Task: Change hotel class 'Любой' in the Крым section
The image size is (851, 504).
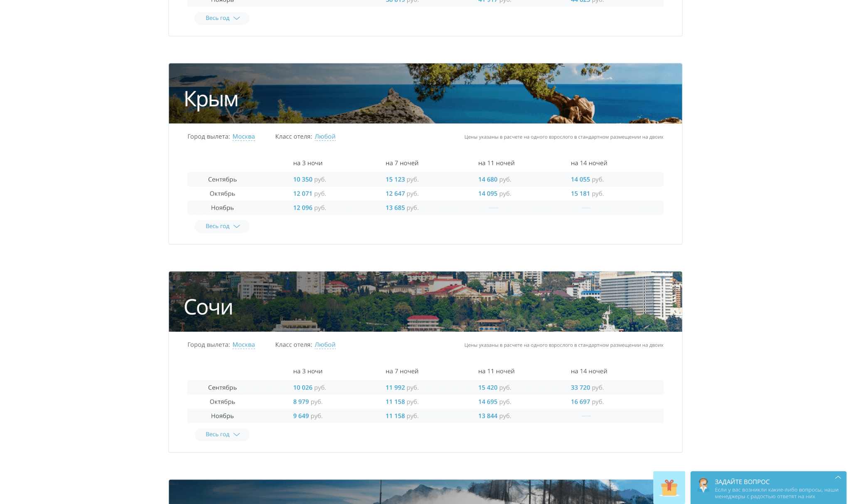Action: (x=325, y=137)
